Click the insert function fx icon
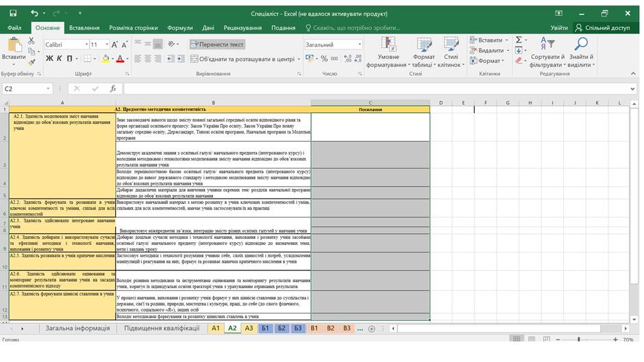Screen dimensions: 644x362 point(113,88)
